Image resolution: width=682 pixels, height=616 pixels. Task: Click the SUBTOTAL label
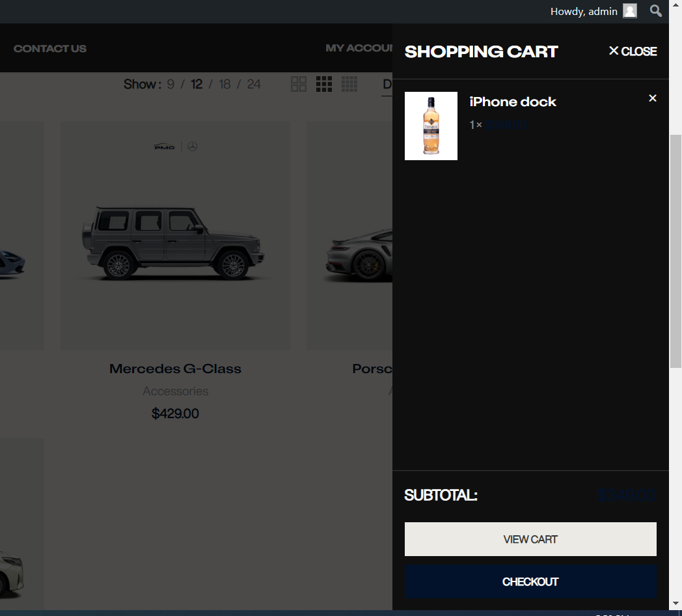441,495
